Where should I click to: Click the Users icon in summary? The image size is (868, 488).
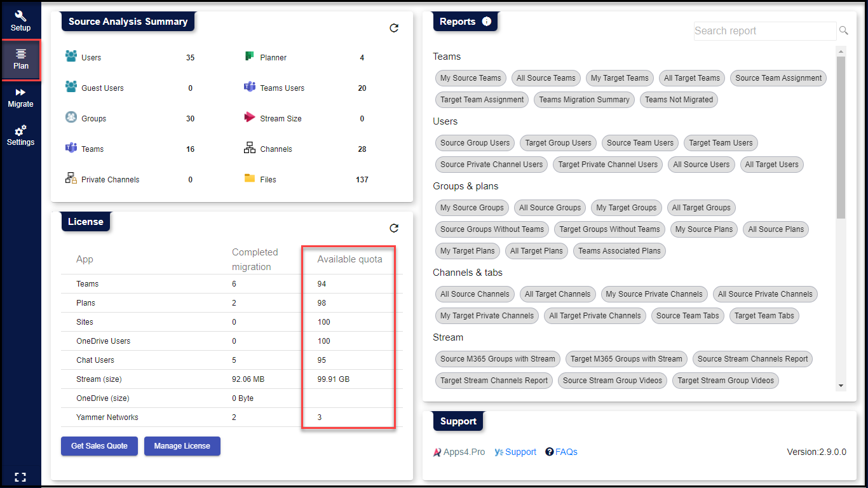(x=71, y=57)
